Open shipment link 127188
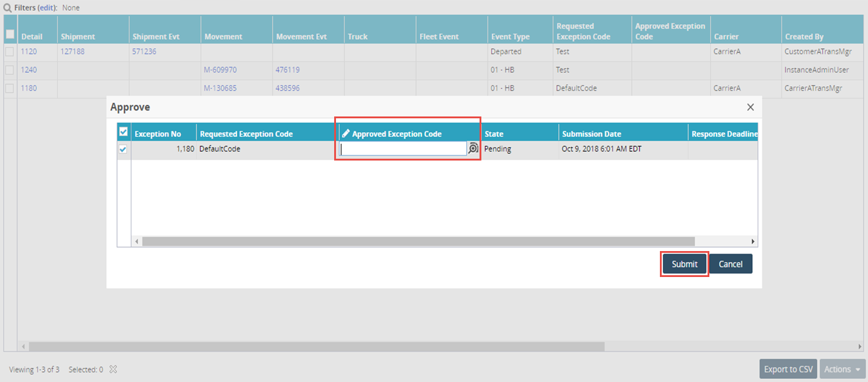The height and width of the screenshot is (382, 868). pos(72,52)
